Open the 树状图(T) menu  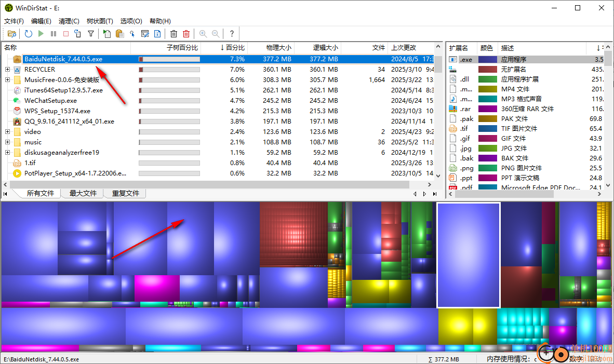tap(100, 21)
